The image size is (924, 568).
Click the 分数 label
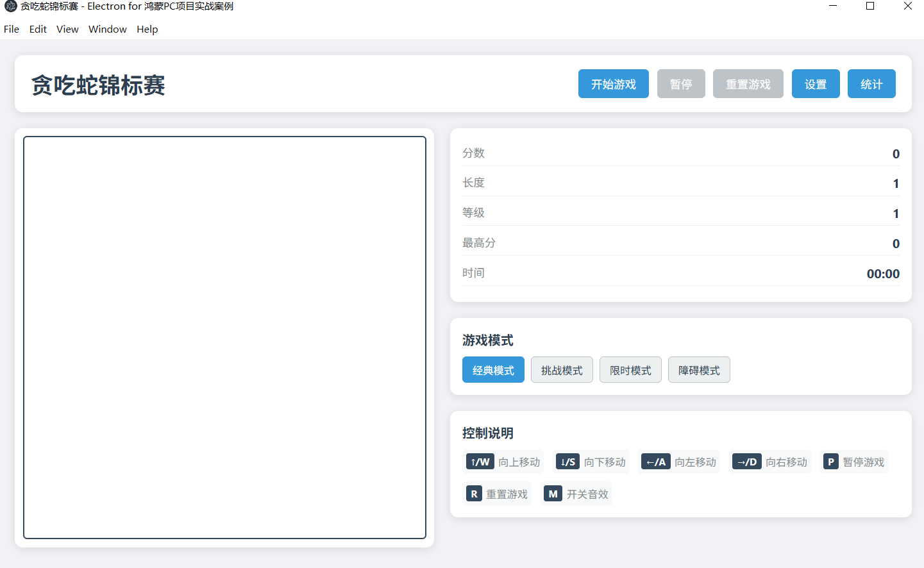(473, 153)
